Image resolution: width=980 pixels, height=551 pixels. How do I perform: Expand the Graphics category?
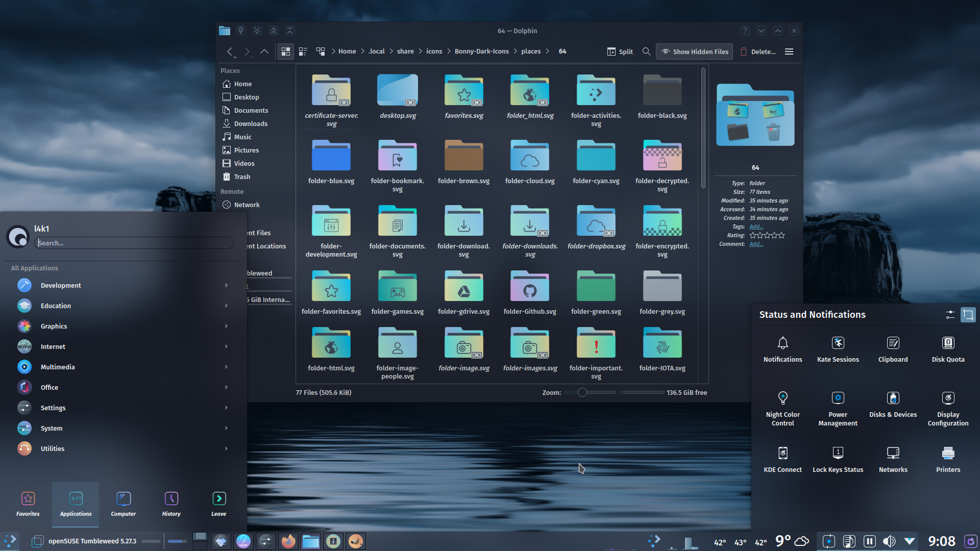pyautogui.click(x=122, y=326)
